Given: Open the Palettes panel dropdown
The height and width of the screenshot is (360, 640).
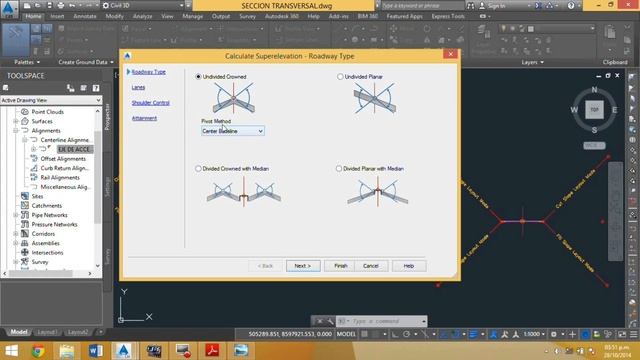Looking at the screenshot, I should 27,62.
